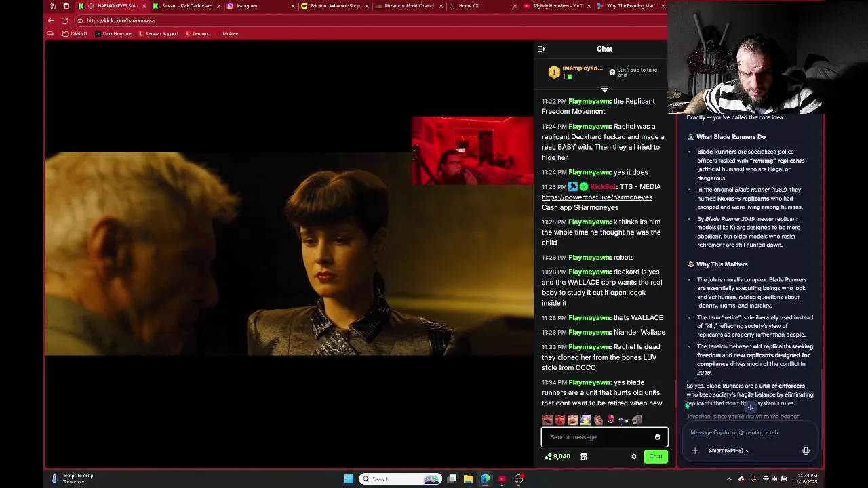Switch to Stream - Kick Dashboard tab
The width and height of the screenshot is (868, 488).
(x=187, y=6)
